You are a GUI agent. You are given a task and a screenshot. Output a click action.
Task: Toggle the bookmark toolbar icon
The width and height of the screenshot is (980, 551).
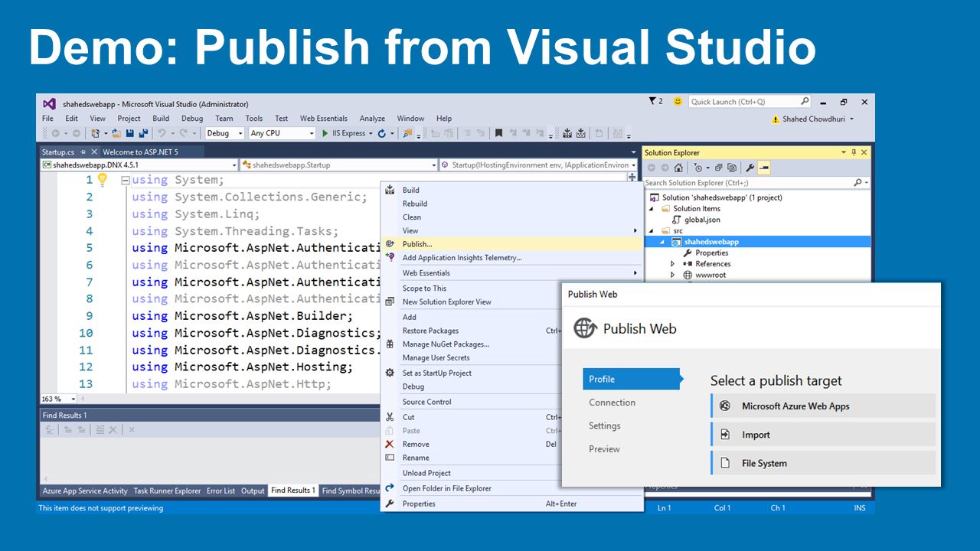tap(498, 133)
